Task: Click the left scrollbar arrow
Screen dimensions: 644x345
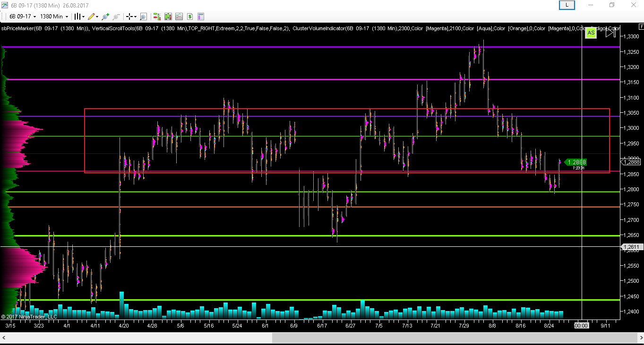Action: pyautogui.click(x=4, y=338)
